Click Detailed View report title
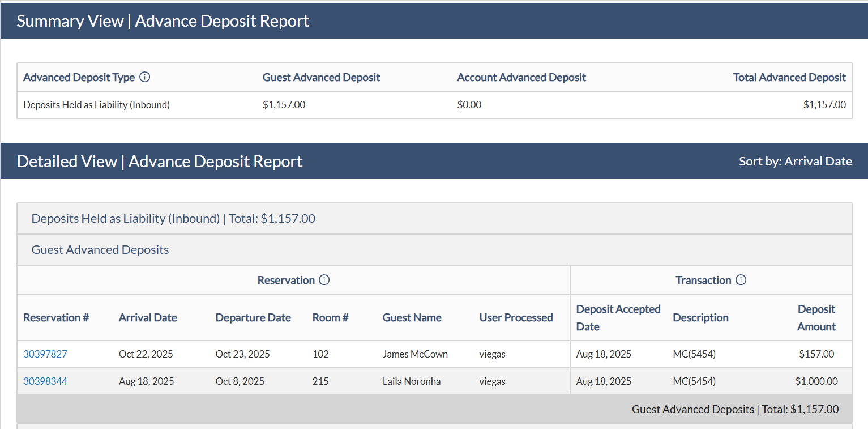868x429 pixels. 160,162
